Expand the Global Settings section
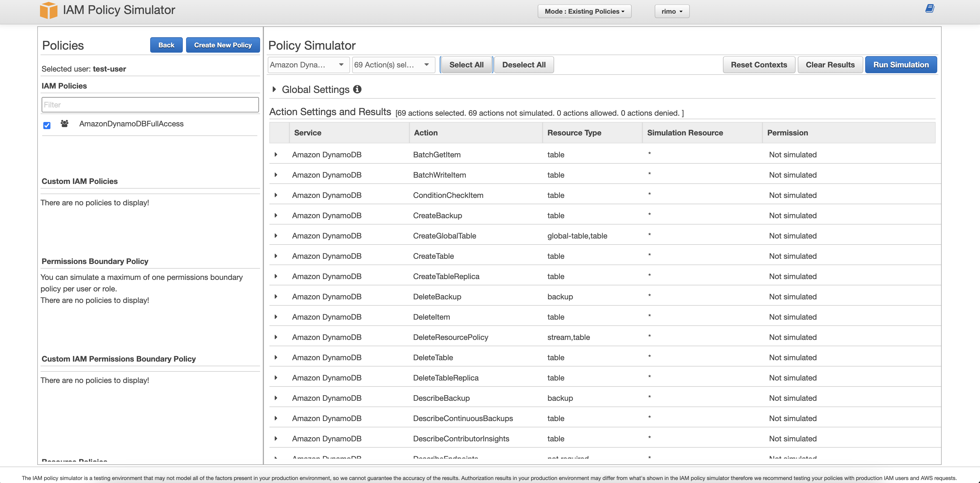 click(x=274, y=89)
